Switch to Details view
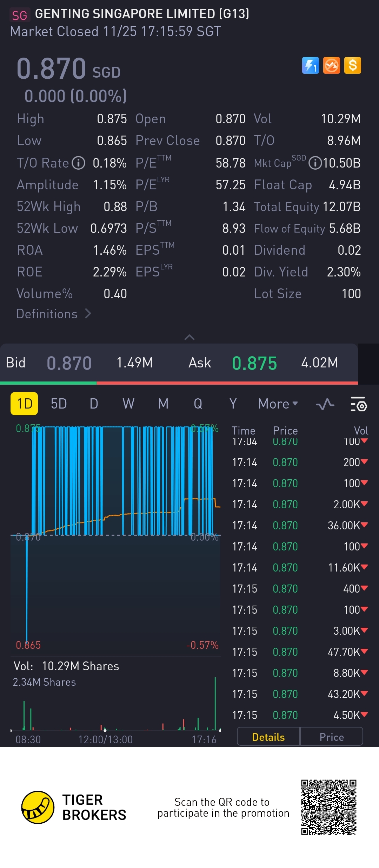 (x=268, y=737)
